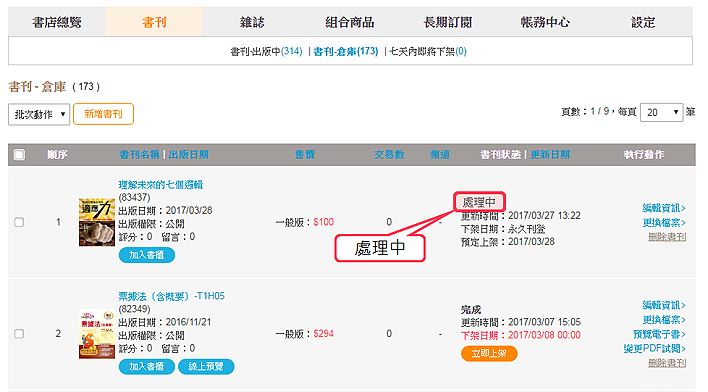Switch to the 雜誌 tab
Screen dimensions: 708x392
[x=252, y=22]
